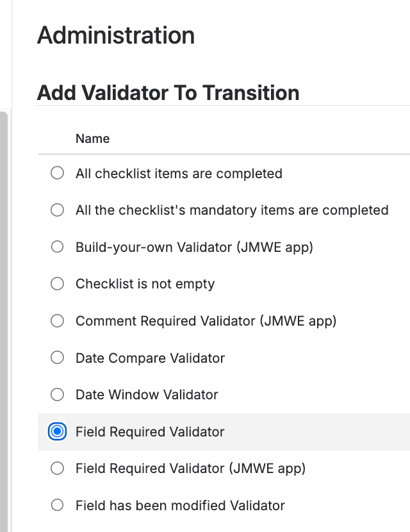Screen dimensions: 410x532
Task: Click the 'Checklist is not empty' label text
Action: coord(145,284)
